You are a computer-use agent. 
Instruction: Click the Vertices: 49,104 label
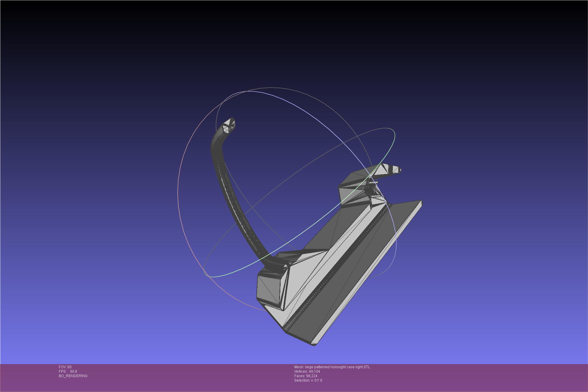(x=307, y=372)
